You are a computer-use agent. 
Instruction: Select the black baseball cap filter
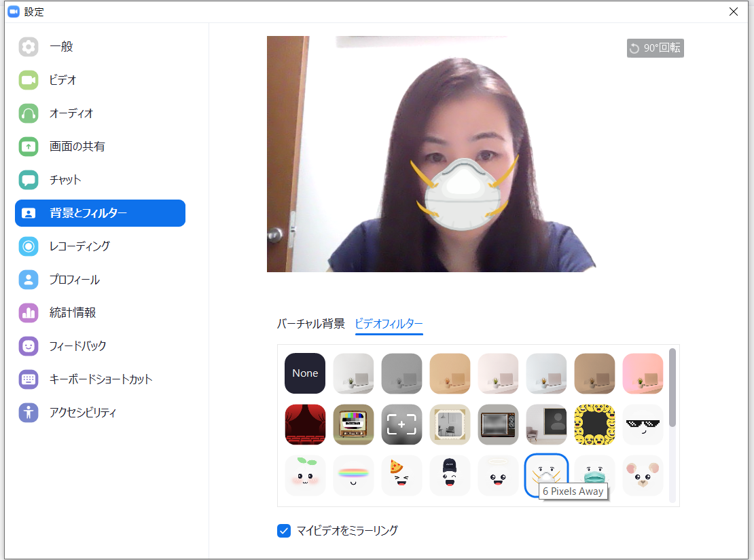[450, 476]
